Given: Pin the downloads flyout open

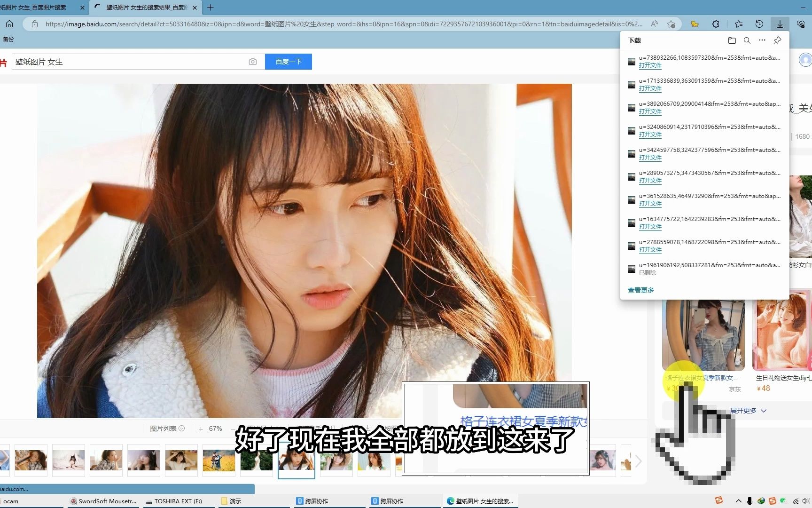Looking at the screenshot, I should click(x=777, y=40).
